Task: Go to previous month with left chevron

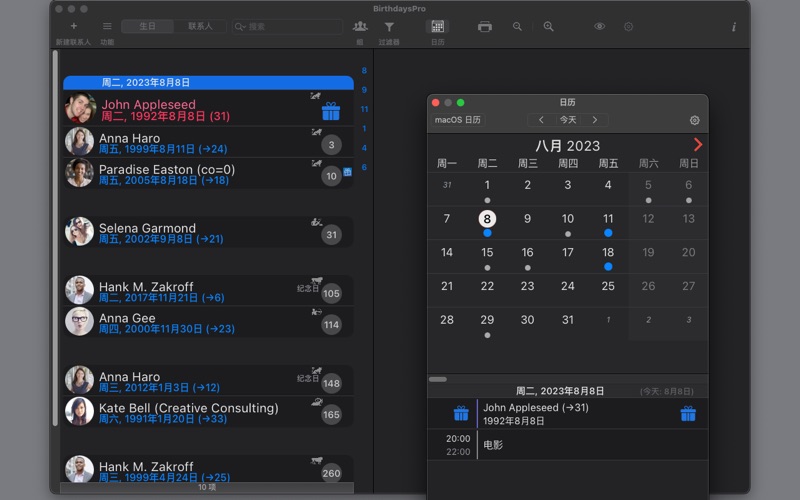Action: (542, 120)
